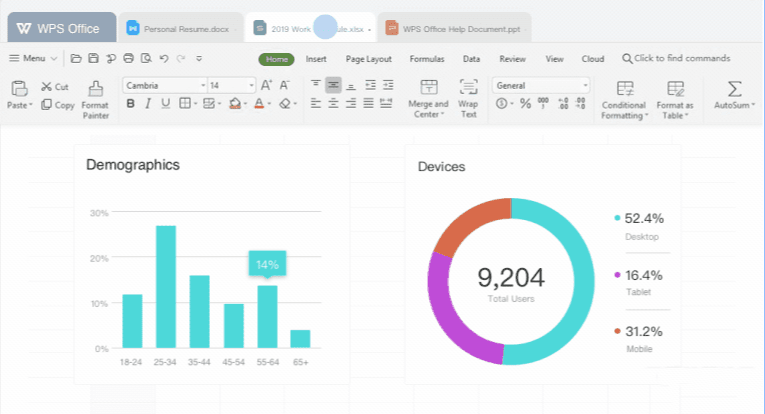This screenshot has width=765, height=414.
Task: Toggle italic formatting
Action: [148, 104]
